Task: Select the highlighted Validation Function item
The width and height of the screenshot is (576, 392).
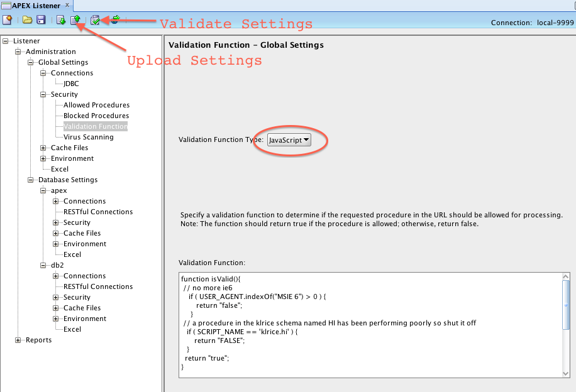Action: pyautogui.click(x=96, y=126)
